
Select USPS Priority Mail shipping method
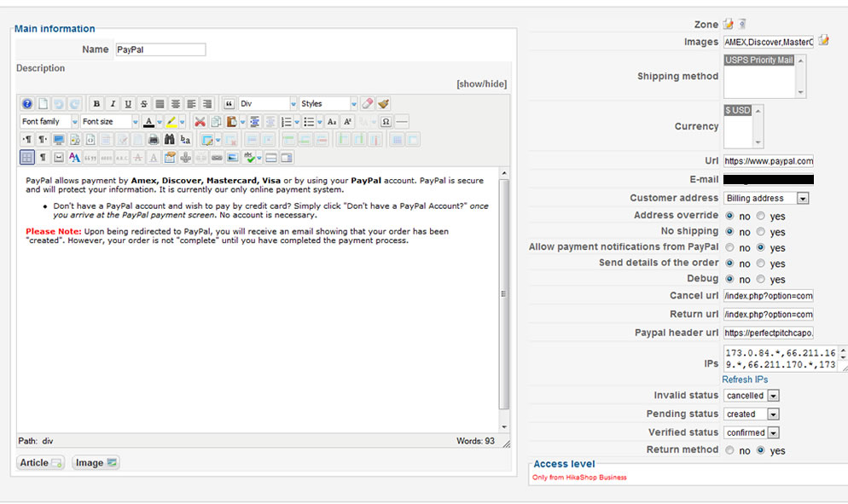tap(758, 60)
